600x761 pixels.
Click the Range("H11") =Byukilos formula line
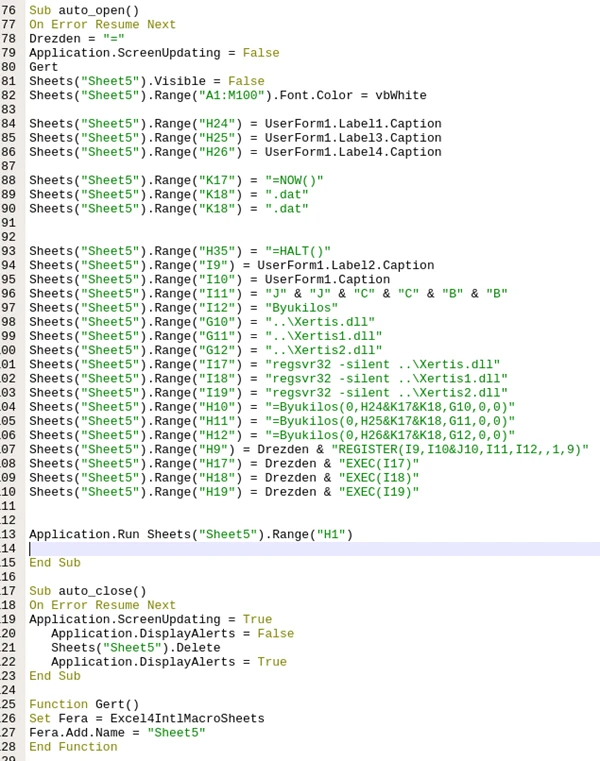coord(272,421)
